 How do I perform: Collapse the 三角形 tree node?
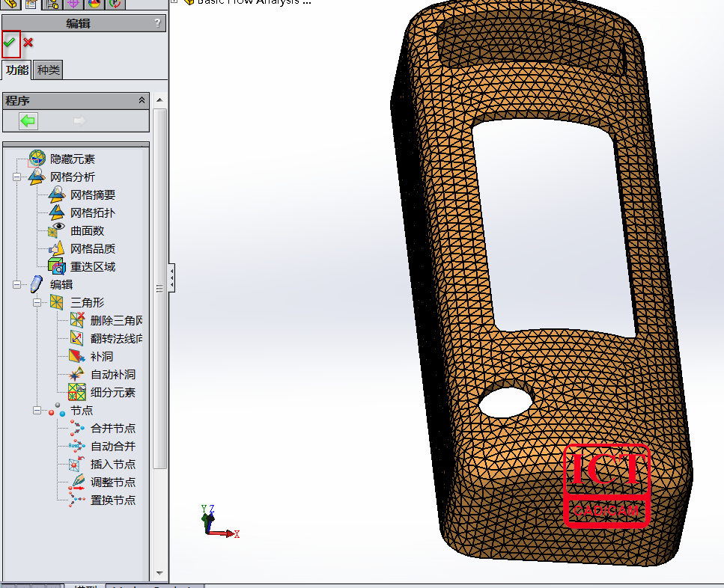[x=37, y=303]
